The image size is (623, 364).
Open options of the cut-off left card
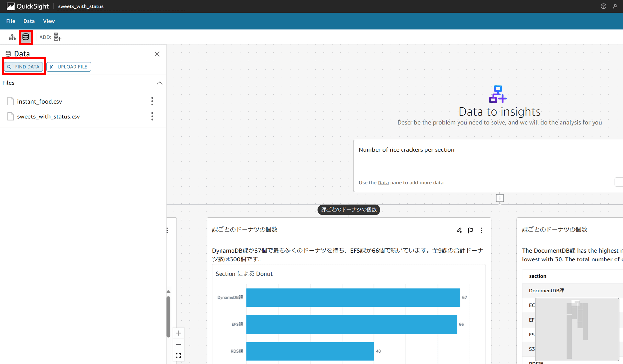167,230
